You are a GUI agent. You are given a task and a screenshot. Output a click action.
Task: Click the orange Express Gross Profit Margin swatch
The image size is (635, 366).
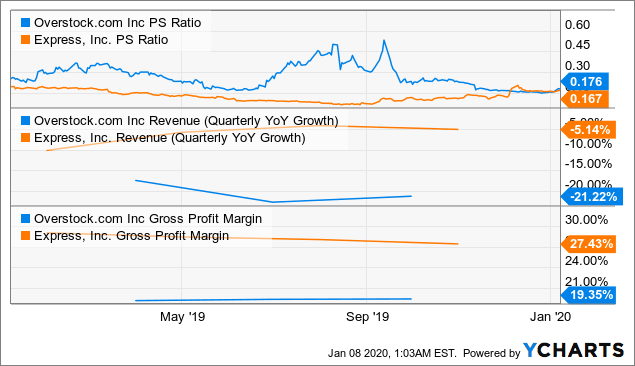coord(26,236)
